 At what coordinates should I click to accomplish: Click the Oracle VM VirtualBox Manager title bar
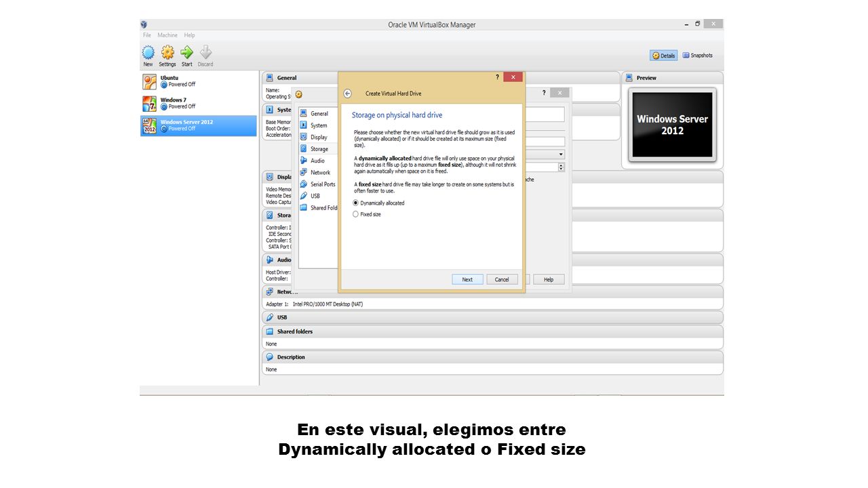point(432,24)
